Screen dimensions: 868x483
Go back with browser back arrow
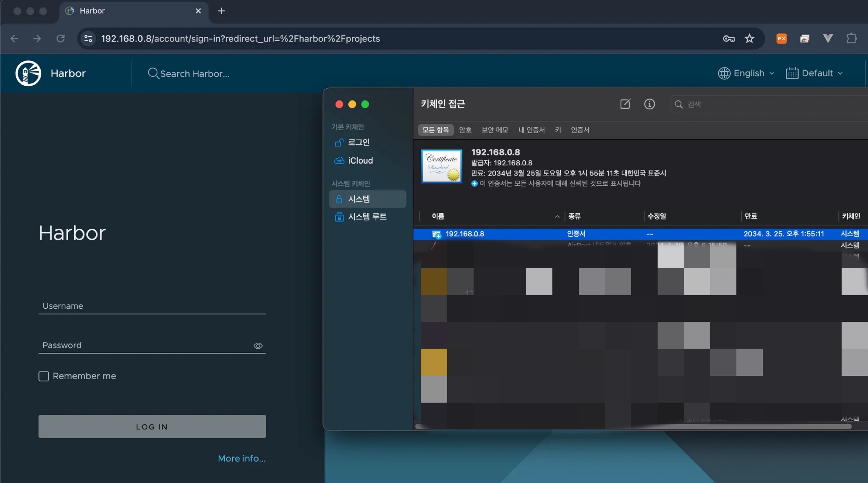click(x=14, y=38)
